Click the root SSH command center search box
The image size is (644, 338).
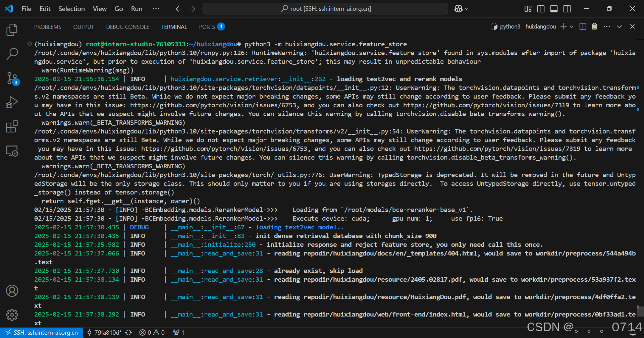[x=325, y=9]
